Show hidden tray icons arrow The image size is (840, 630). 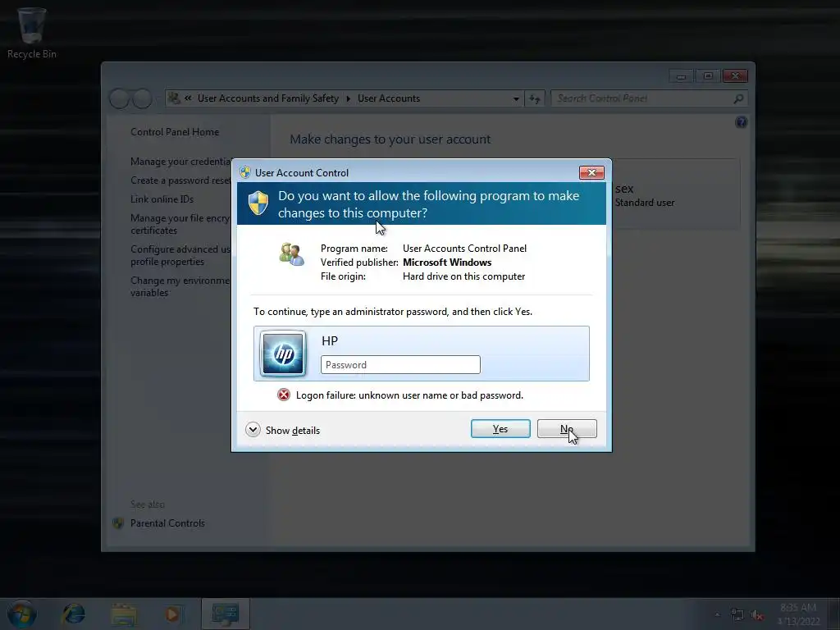[717, 614]
